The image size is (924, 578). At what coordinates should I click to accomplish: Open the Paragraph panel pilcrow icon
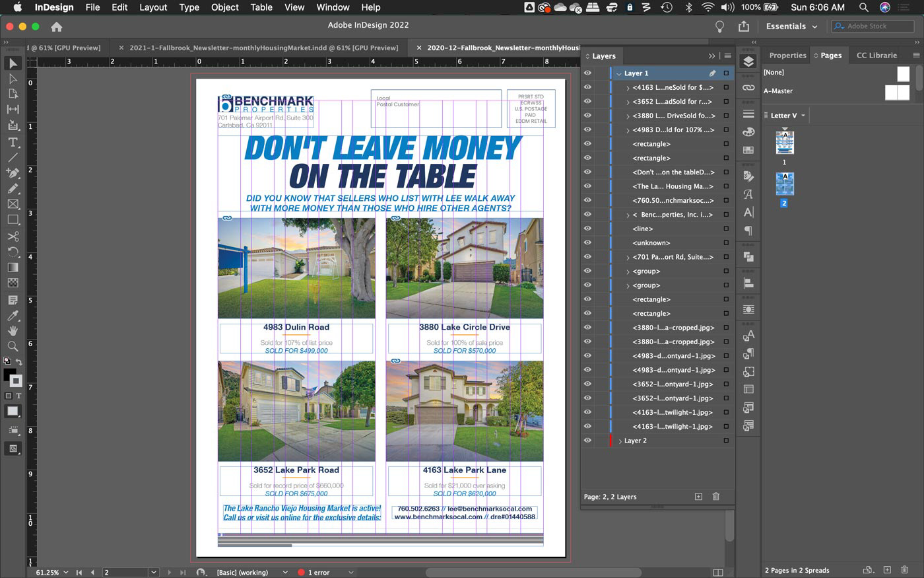pyautogui.click(x=748, y=231)
